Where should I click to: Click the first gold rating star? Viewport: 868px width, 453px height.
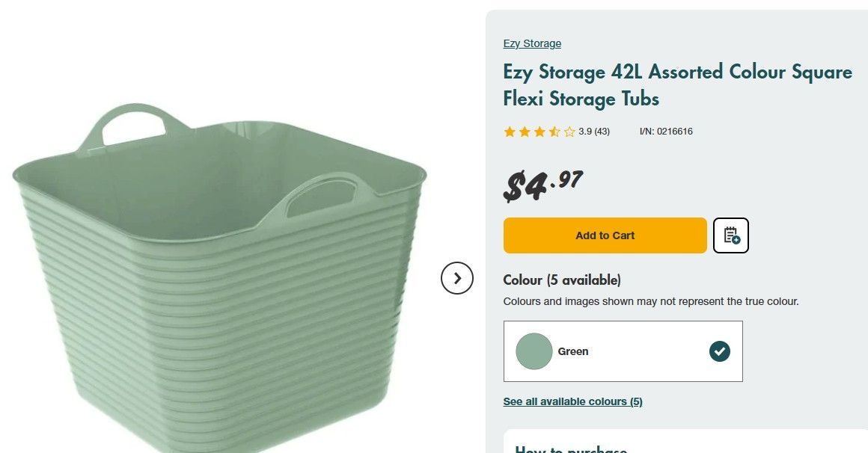click(x=510, y=132)
